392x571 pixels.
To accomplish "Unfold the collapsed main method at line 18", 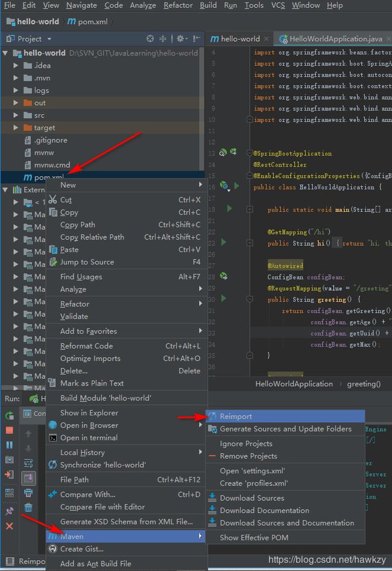I will coord(250,209).
